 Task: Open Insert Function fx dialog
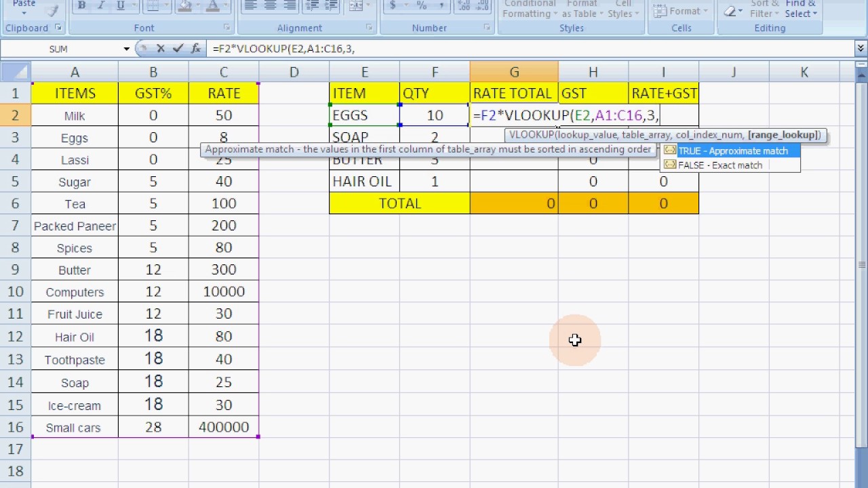point(196,49)
